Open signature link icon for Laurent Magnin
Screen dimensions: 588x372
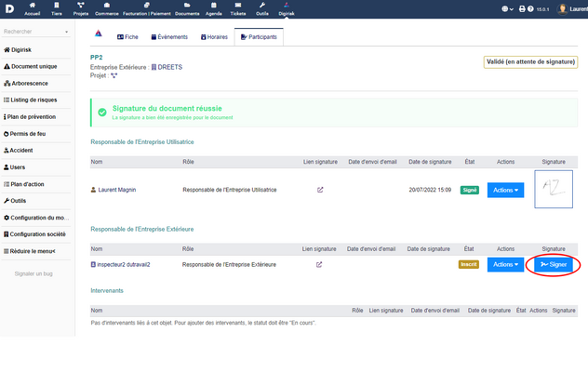click(320, 190)
